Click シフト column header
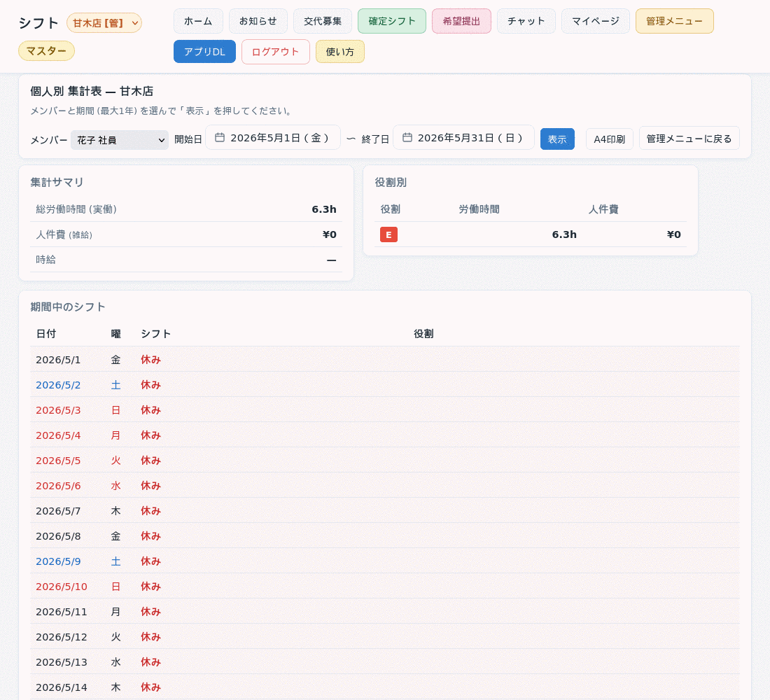The height and width of the screenshot is (700, 770). pyautogui.click(x=155, y=333)
